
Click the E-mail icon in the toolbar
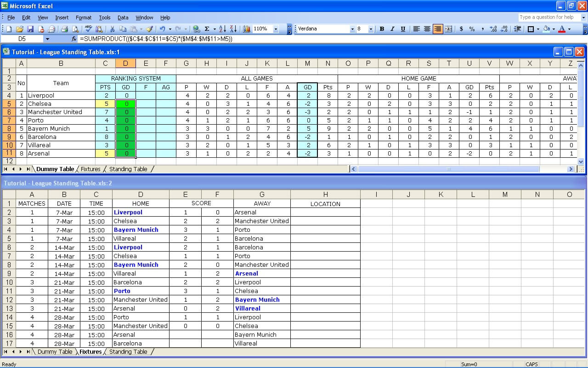[x=51, y=29]
